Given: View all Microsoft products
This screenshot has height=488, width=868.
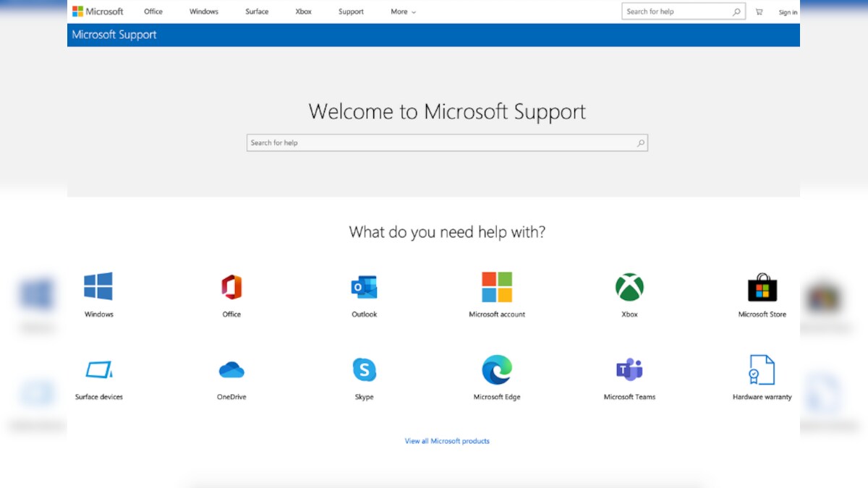Looking at the screenshot, I should click(446, 441).
